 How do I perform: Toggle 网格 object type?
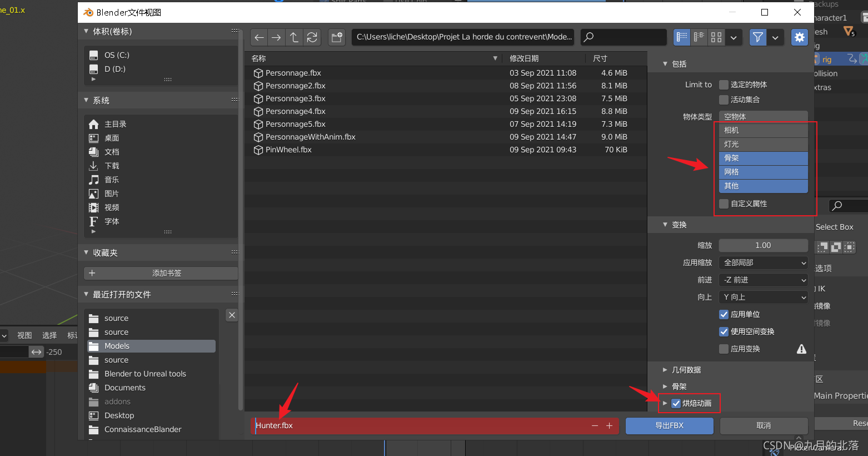click(x=764, y=172)
